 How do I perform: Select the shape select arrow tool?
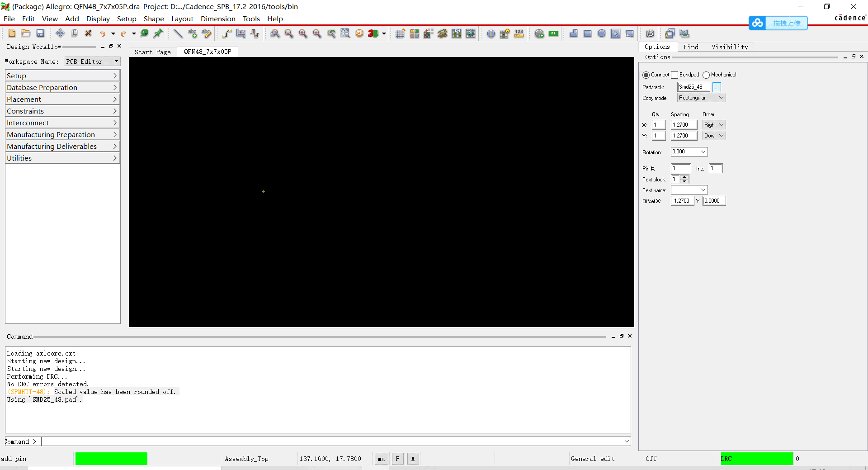[x=616, y=33]
